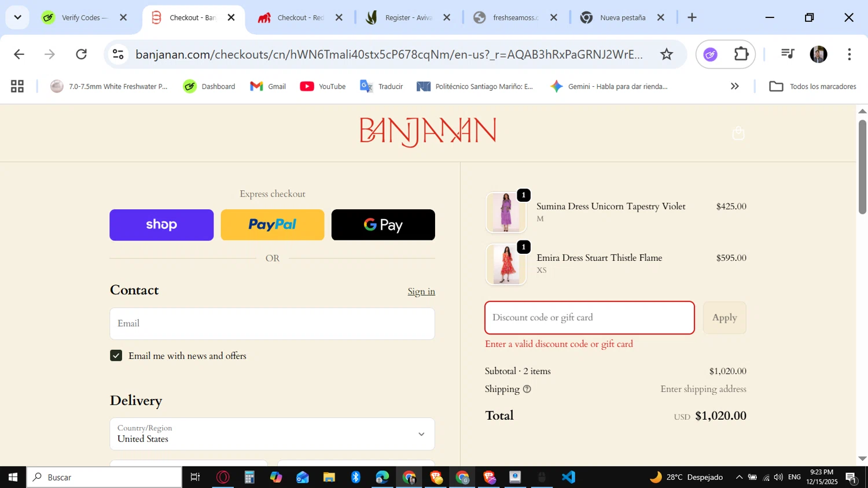Click Emira Dress product thumbnail
Image resolution: width=868 pixels, height=488 pixels.
point(506,264)
